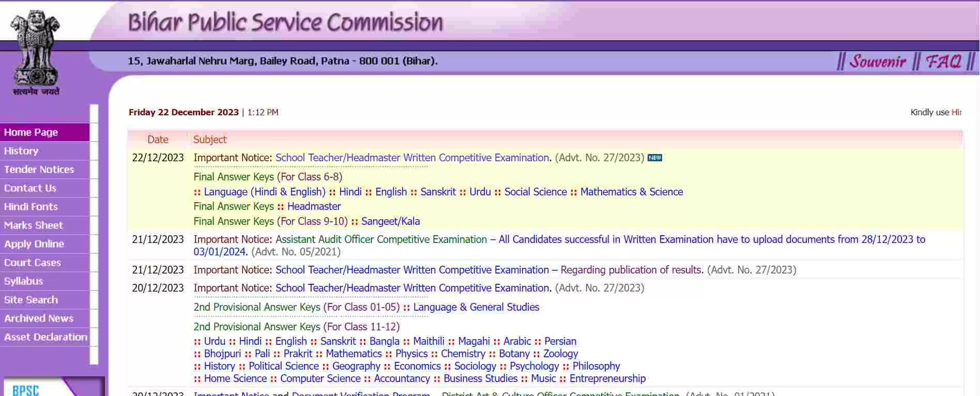
Task: Open Business Studies provisional answer key
Action: [x=480, y=378]
